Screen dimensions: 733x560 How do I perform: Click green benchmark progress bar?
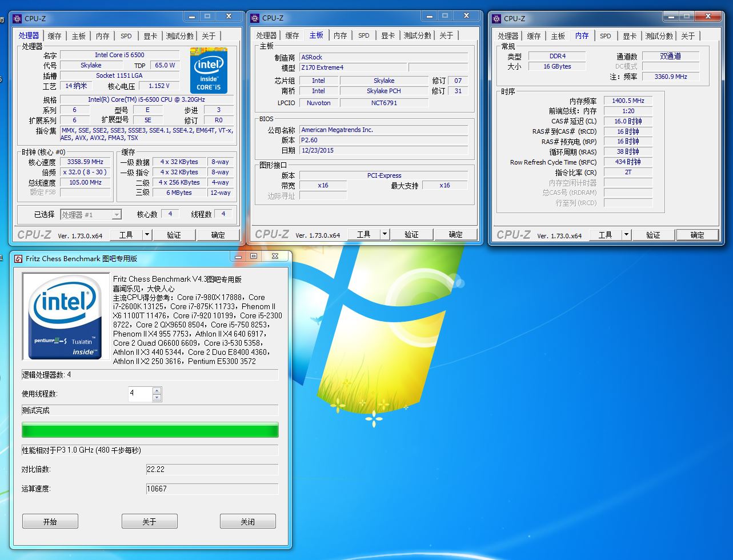pyautogui.click(x=150, y=430)
